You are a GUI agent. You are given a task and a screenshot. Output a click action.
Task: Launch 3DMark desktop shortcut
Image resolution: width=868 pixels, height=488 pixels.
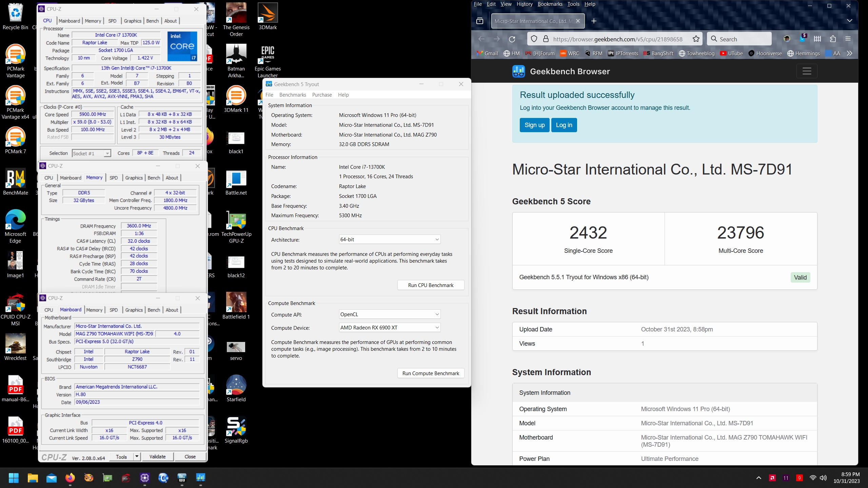pyautogui.click(x=268, y=16)
